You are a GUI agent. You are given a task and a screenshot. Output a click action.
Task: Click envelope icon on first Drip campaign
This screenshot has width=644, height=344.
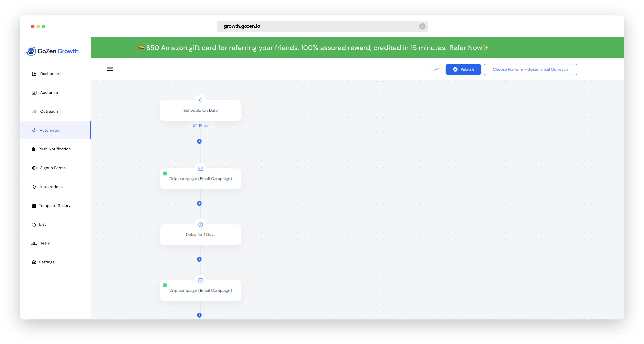tap(200, 168)
